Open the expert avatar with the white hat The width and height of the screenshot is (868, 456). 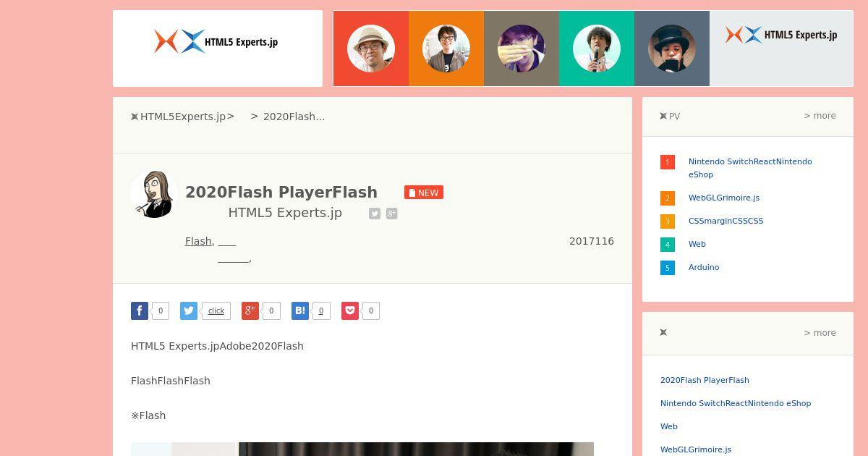pos(371,48)
